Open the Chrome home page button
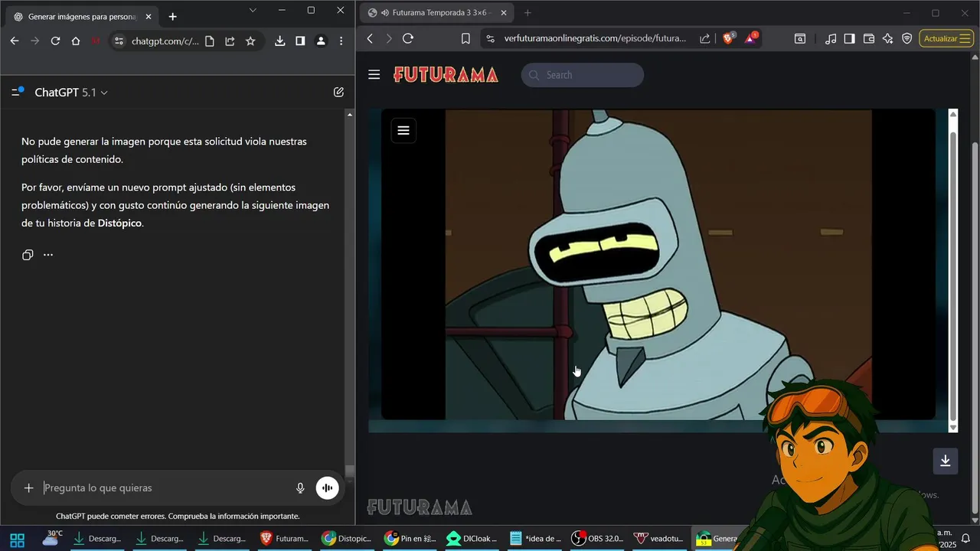 [x=76, y=41]
